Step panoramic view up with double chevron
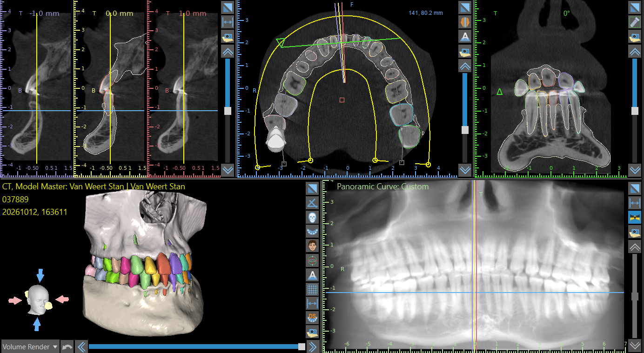 click(635, 246)
